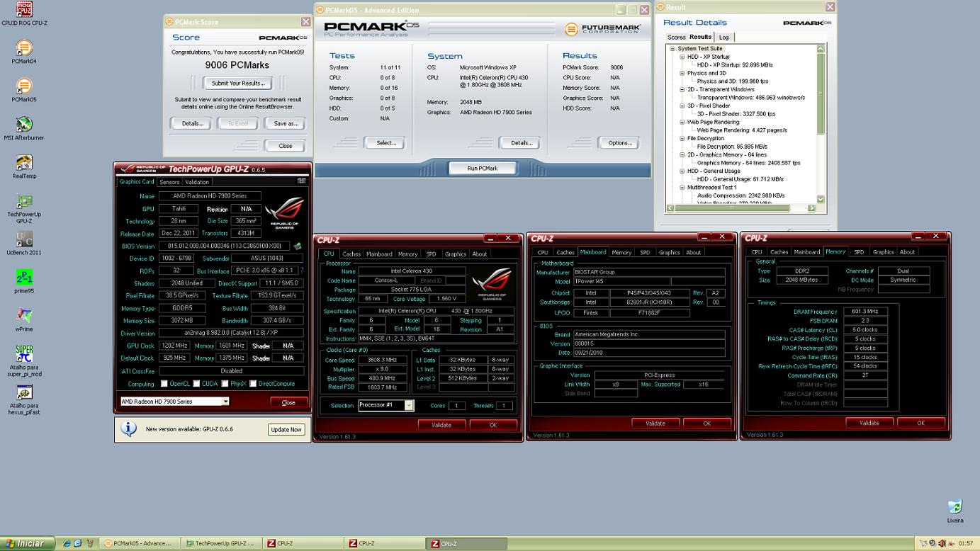Open SPD tab in CPU-Z Memory window

pos(859,251)
